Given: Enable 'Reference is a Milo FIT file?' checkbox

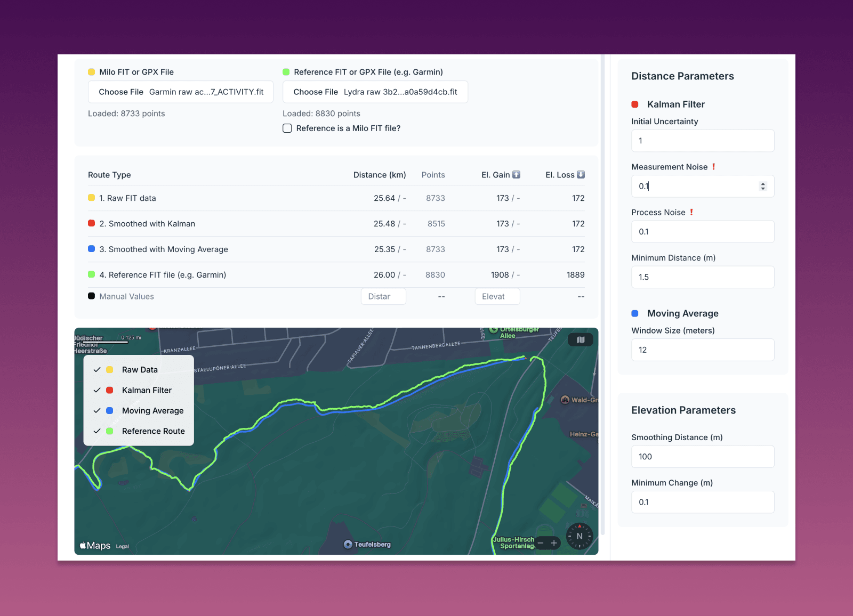Looking at the screenshot, I should coord(287,128).
